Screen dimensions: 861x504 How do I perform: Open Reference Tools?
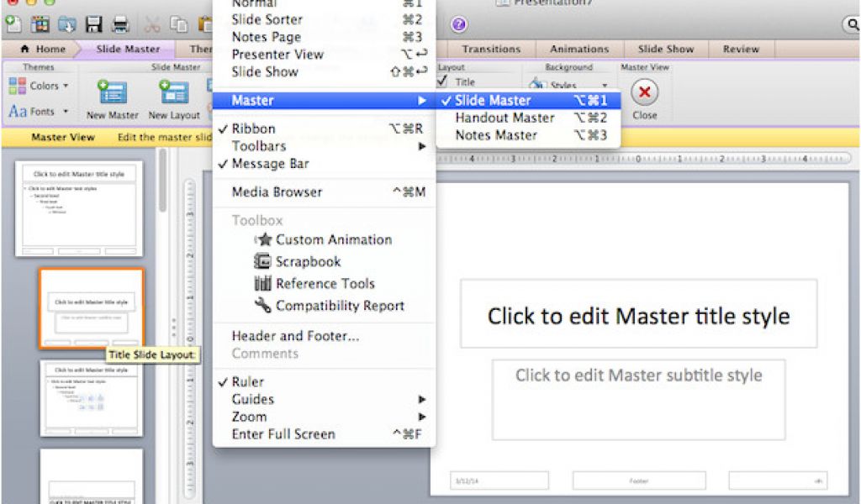tap(325, 283)
